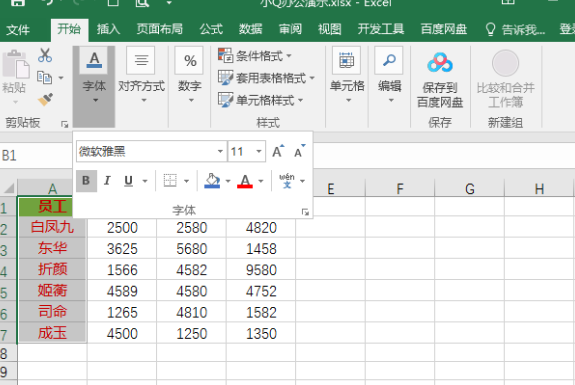
Task: Decrease font size with small A icon
Action: point(299,151)
